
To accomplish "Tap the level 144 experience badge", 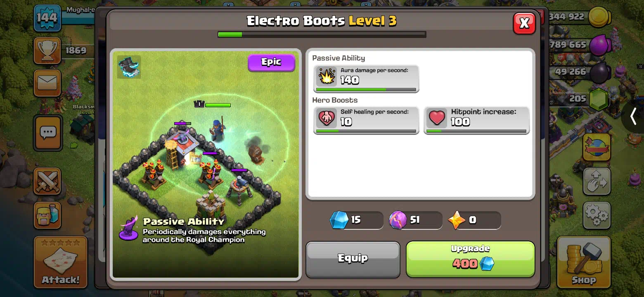I will (47, 18).
